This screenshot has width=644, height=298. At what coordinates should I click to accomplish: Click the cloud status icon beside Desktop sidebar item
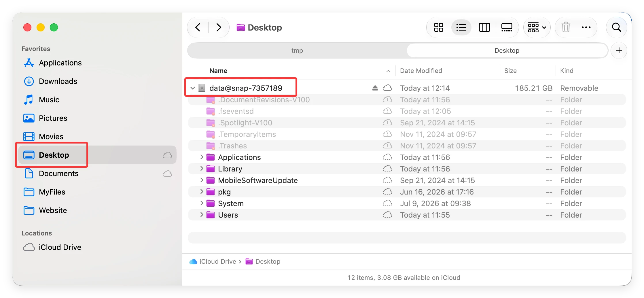[167, 155]
